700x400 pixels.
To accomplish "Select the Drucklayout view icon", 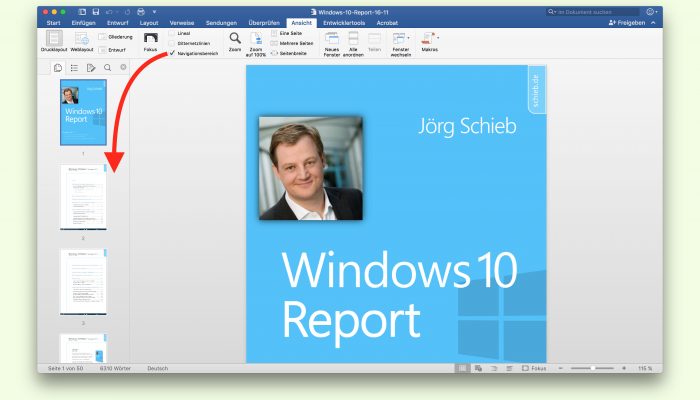I will pos(54,39).
